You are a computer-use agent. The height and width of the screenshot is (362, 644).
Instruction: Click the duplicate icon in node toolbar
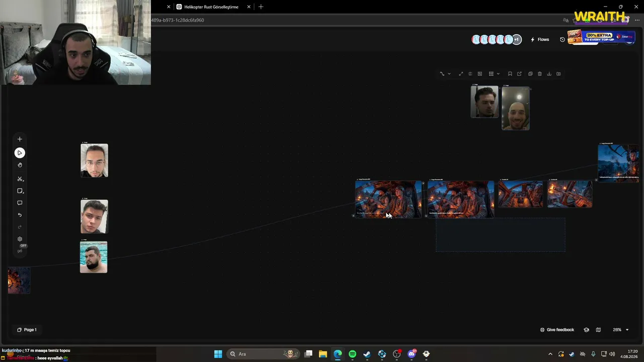coord(530,74)
